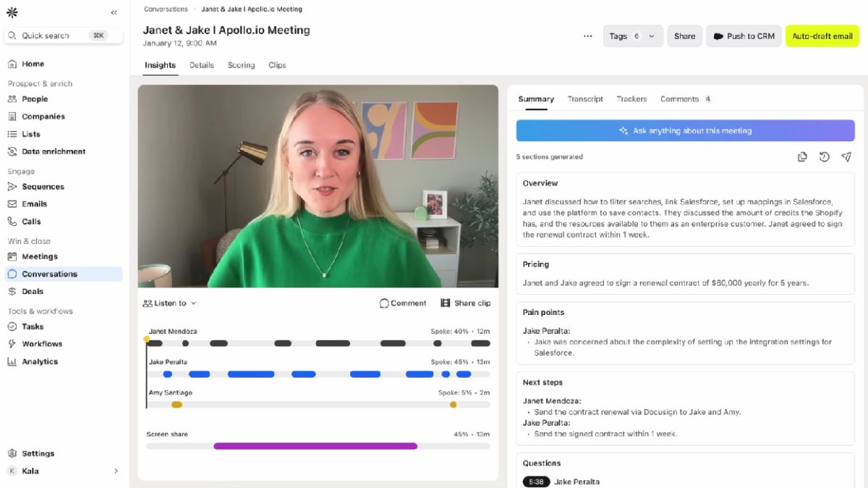Image resolution: width=868 pixels, height=488 pixels.
Task: Send the summary via paper-plane icon
Action: coord(846,157)
